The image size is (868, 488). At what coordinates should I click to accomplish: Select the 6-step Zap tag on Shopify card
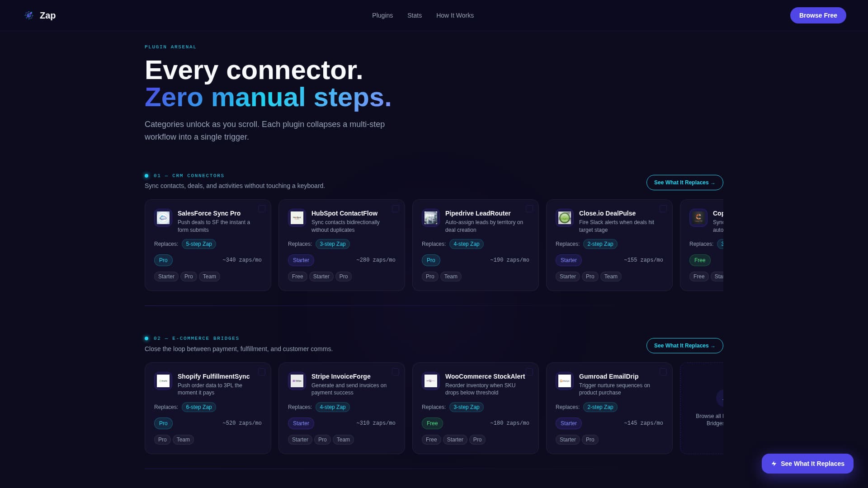pyautogui.click(x=199, y=407)
